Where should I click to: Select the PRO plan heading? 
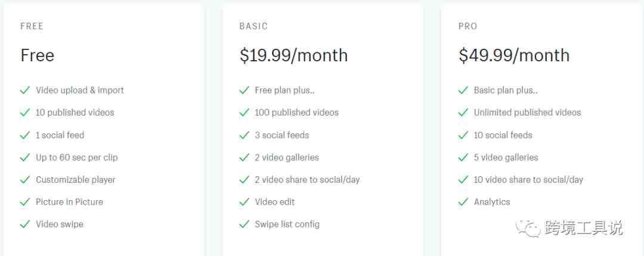tap(468, 26)
